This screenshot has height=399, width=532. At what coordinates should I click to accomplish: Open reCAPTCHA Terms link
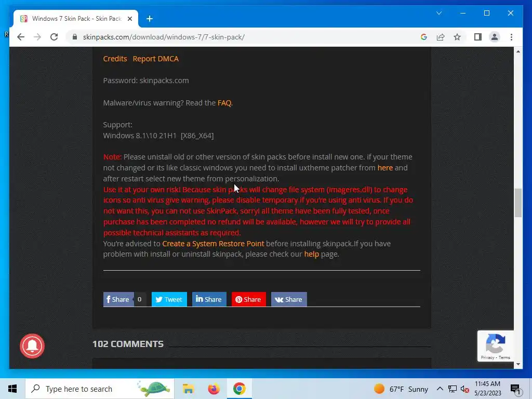[504, 357]
